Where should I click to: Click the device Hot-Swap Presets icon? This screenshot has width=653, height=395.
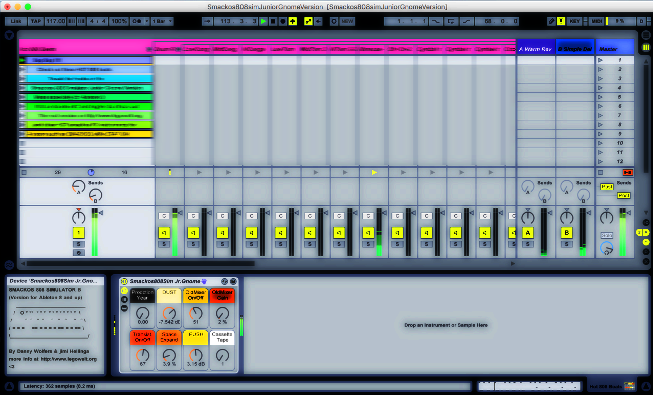point(224,281)
